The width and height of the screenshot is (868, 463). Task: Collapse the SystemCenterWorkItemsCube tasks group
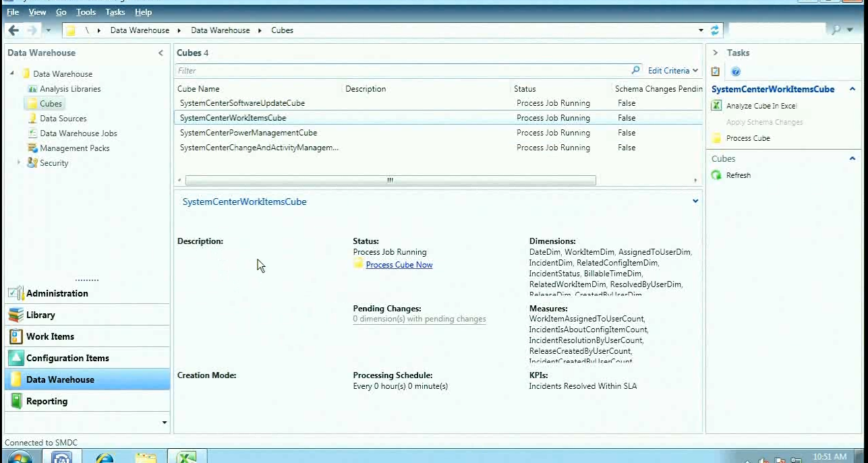pos(852,89)
